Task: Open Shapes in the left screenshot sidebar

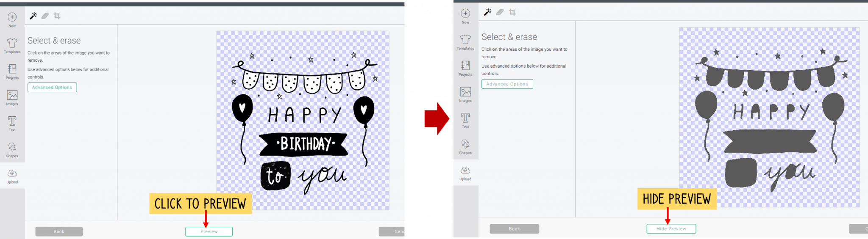Action: coord(12,150)
